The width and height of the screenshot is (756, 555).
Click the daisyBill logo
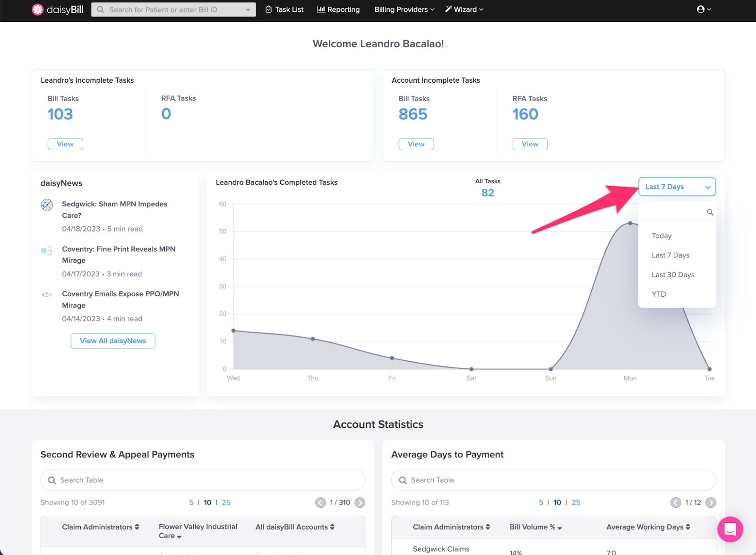point(58,9)
